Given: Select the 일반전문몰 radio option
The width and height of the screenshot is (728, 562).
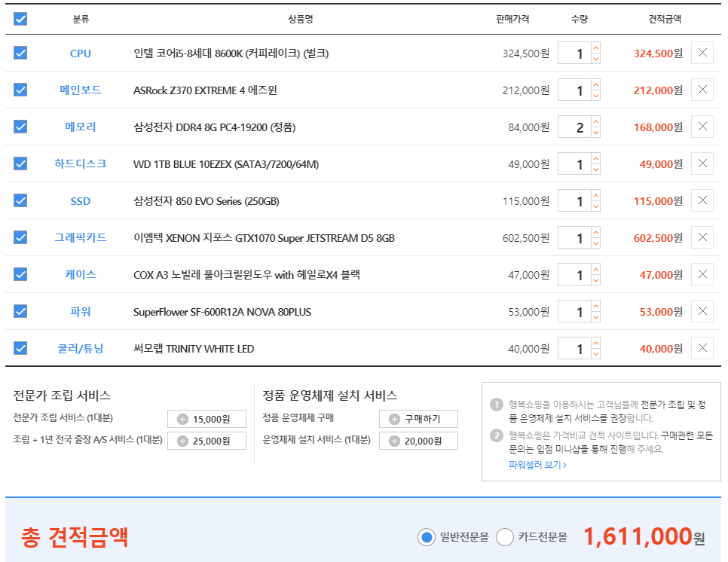Looking at the screenshot, I should (x=427, y=537).
